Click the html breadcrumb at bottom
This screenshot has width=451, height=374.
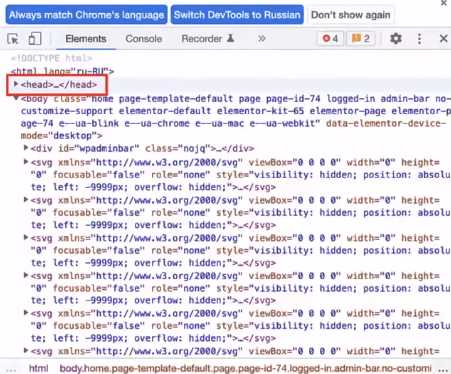click(x=38, y=368)
